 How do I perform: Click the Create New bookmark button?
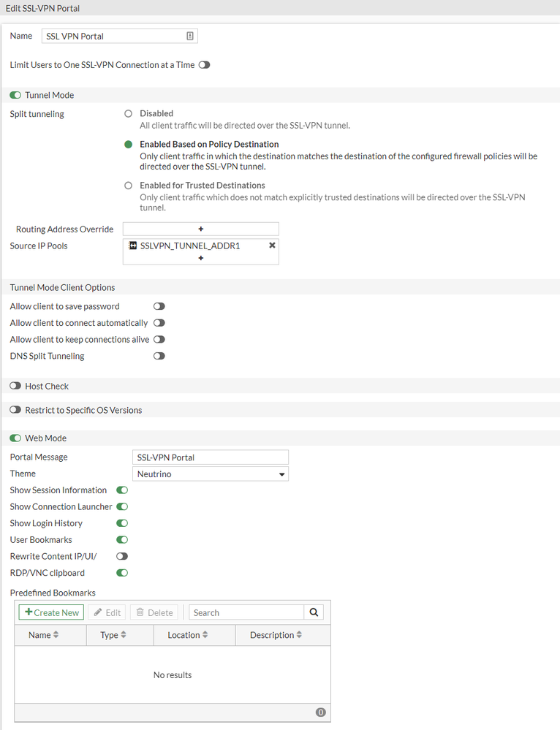51,612
